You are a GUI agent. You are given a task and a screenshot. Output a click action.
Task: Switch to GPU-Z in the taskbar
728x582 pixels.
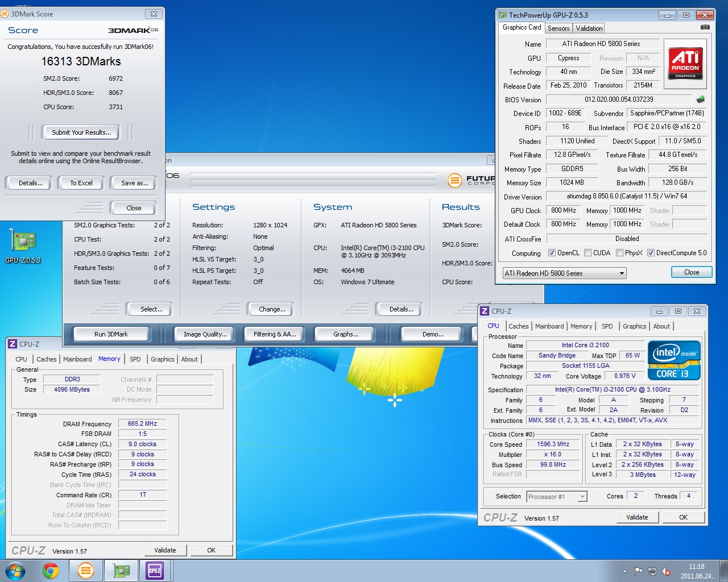(121, 571)
